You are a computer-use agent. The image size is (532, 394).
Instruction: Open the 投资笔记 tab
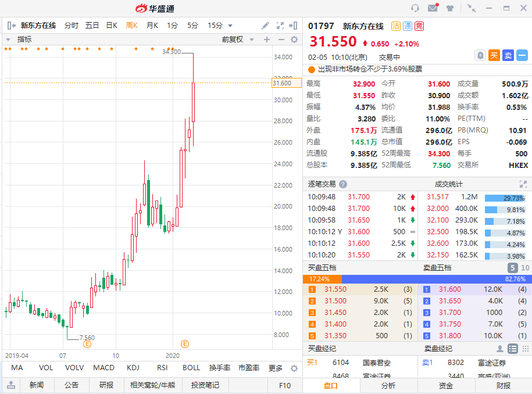[x=205, y=385]
